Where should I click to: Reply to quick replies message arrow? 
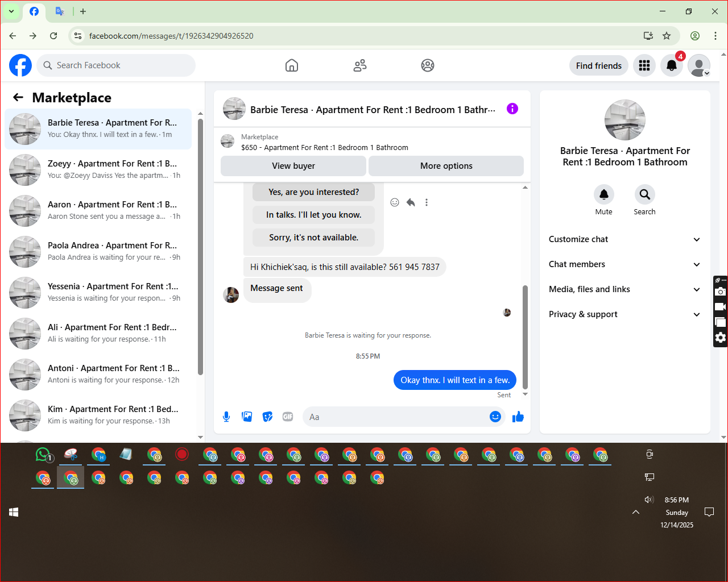point(411,202)
